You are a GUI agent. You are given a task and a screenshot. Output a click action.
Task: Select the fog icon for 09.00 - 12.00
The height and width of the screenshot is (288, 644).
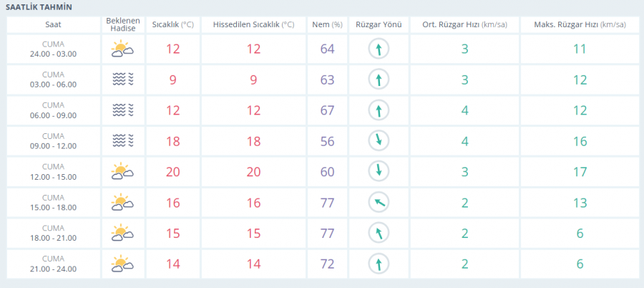122,141
